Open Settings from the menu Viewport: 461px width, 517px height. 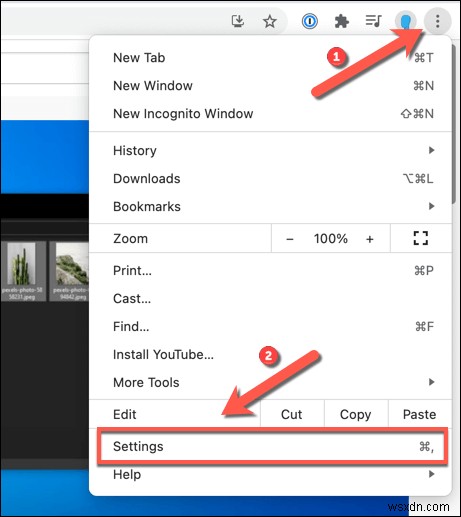click(272, 446)
